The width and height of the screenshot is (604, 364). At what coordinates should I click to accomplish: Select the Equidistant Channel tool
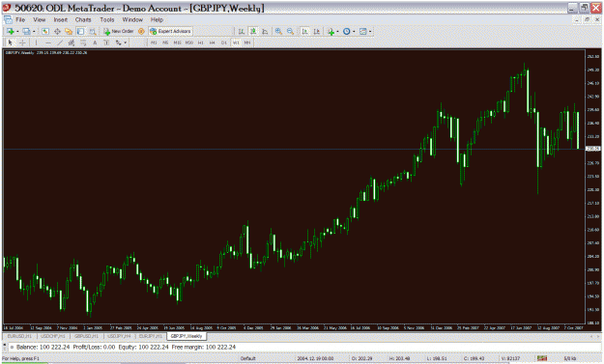(72, 42)
